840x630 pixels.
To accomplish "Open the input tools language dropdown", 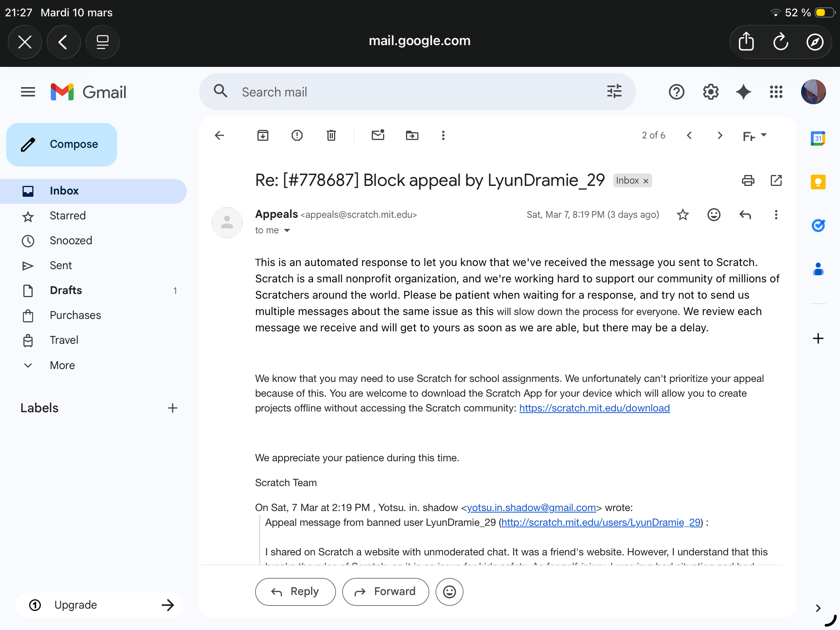I will (x=764, y=135).
